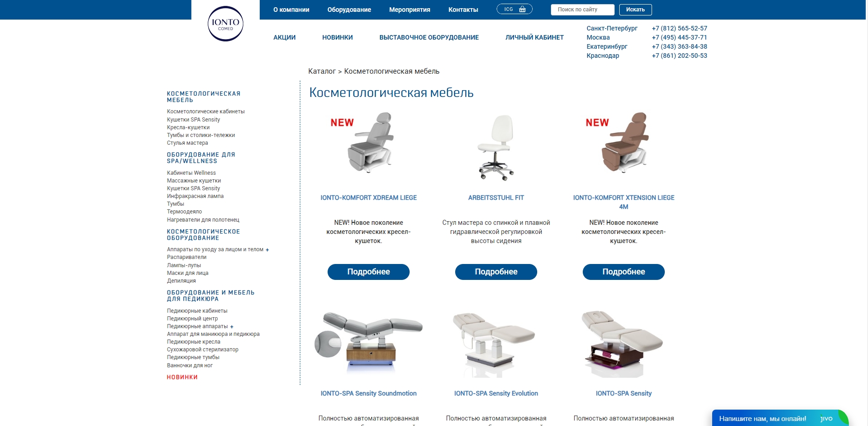Click 'Каталог' in the breadcrumb
Viewport: 868px width, 426px height.
(x=322, y=71)
